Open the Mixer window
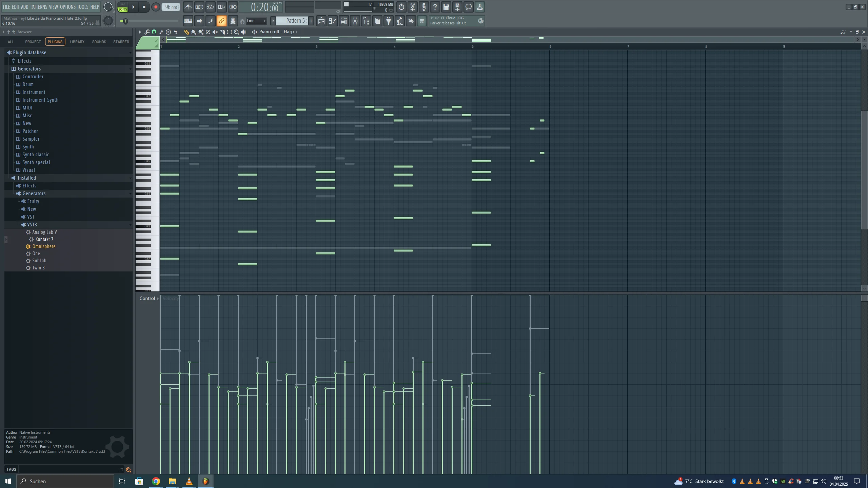 click(x=355, y=21)
